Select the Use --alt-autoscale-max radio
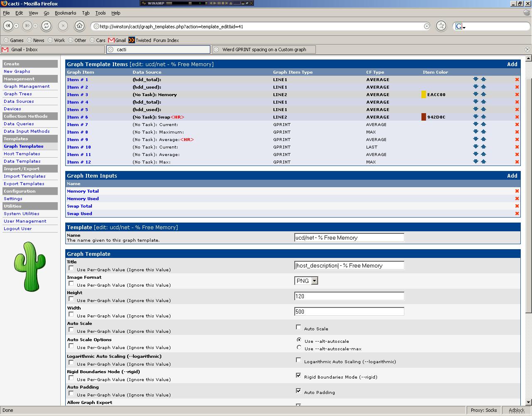Screen dimensions: 532x416 pyautogui.click(x=299, y=347)
